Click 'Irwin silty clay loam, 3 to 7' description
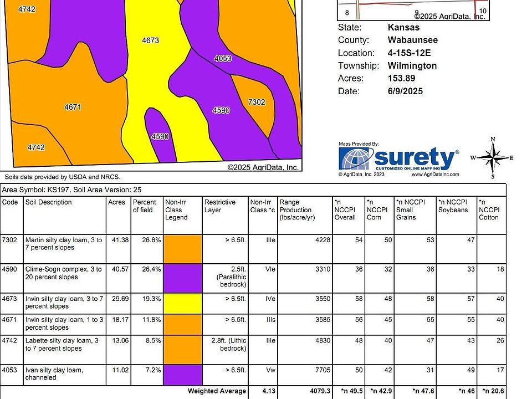The width and height of the screenshot is (532, 399). 64,303
